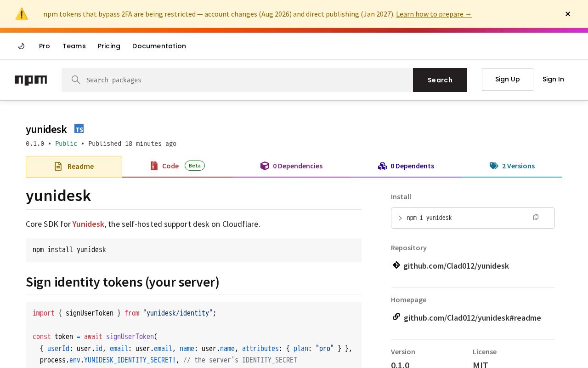
Task: Click the 'Published 18 minutes ago' text
Action: (x=132, y=144)
